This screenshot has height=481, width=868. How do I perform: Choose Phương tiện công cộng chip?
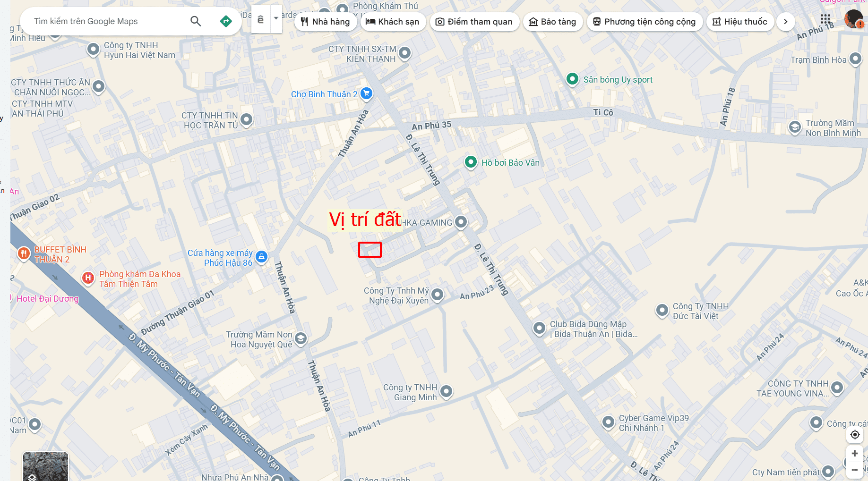coord(645,22)
